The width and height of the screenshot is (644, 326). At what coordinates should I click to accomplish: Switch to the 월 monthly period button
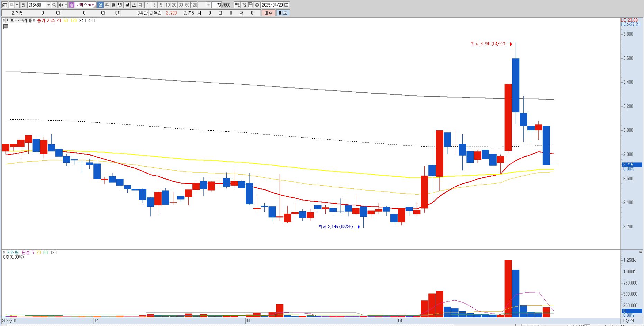[x=113, y=5]
